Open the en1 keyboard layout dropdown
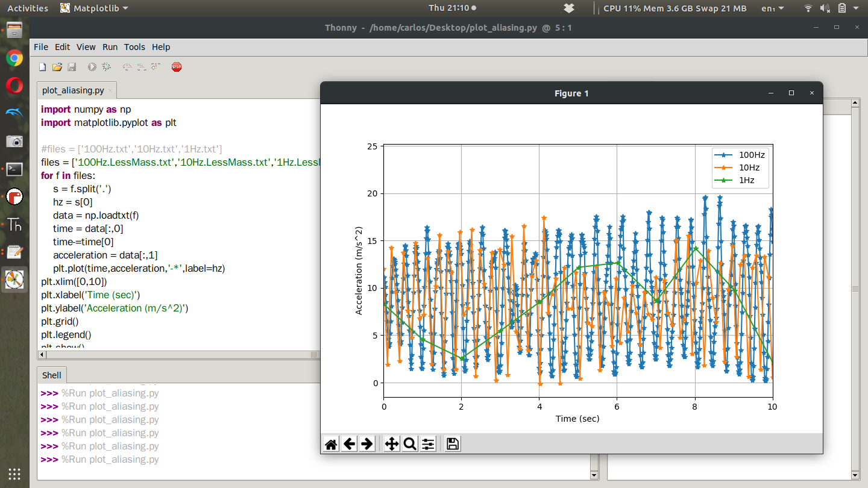The width and height of the screenshot is (868, 488). pyautogui.click(x=773, y=8)
